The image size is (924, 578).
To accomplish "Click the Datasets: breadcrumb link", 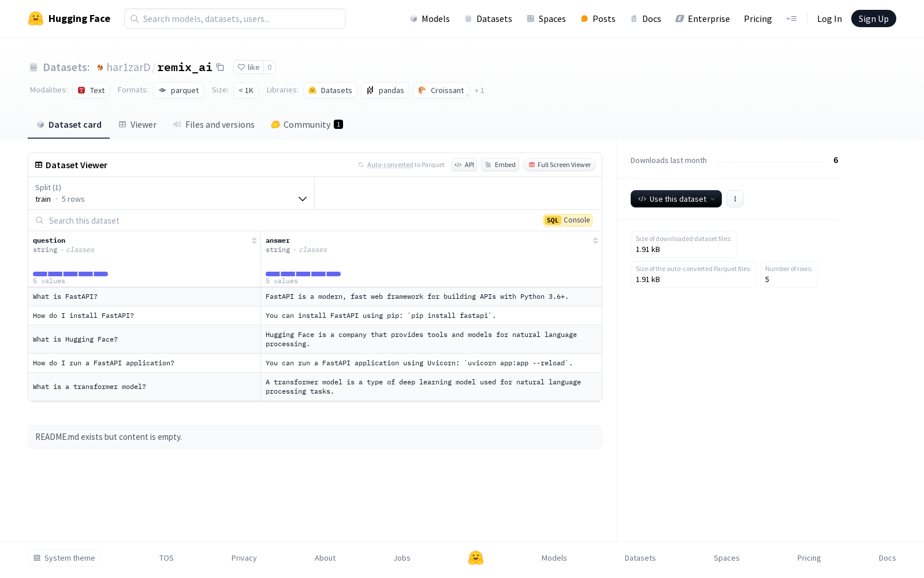I will point(66,67).
